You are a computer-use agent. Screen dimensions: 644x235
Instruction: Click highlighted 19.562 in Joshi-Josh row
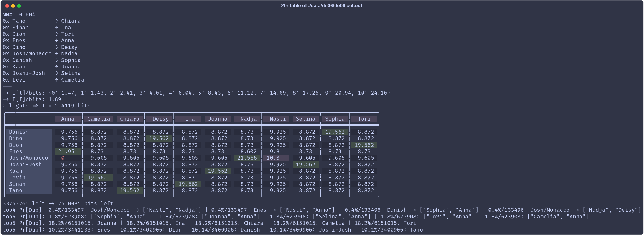[305, 164]
